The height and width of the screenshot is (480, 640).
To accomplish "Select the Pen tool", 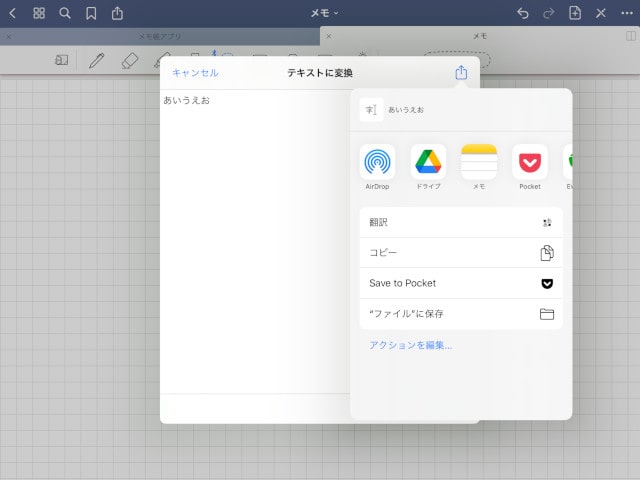I will pyautogui.click(x=96, y=60).
